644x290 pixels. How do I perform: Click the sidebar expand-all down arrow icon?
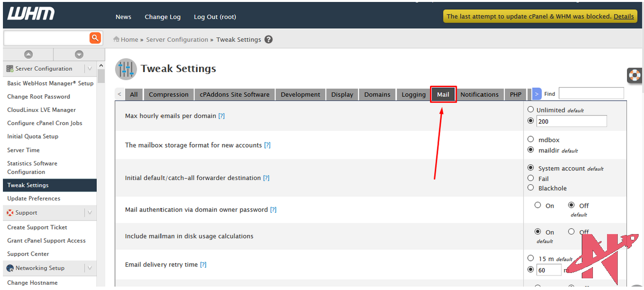(x=79, y=54)
